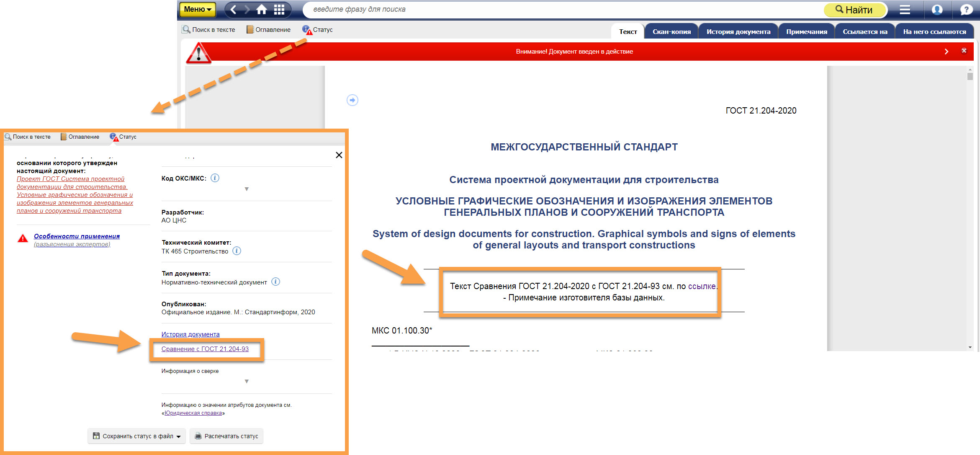Click the blue circular arrow icon in document
The image size is (980, 455).
tap(352, 100)
